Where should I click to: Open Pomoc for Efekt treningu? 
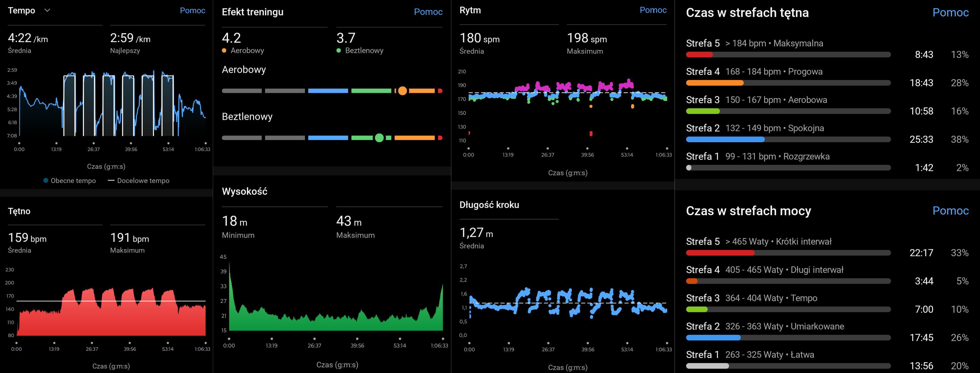[428, 12]
